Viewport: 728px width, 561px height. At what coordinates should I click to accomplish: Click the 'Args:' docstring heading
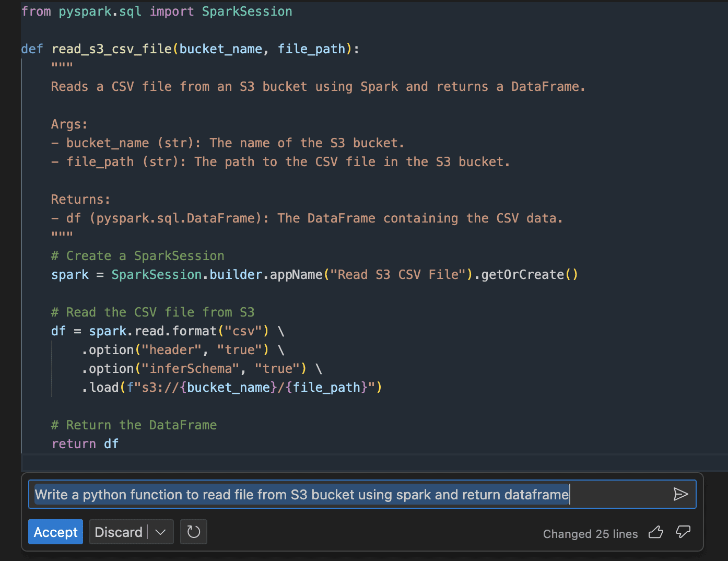pos(69,124)
